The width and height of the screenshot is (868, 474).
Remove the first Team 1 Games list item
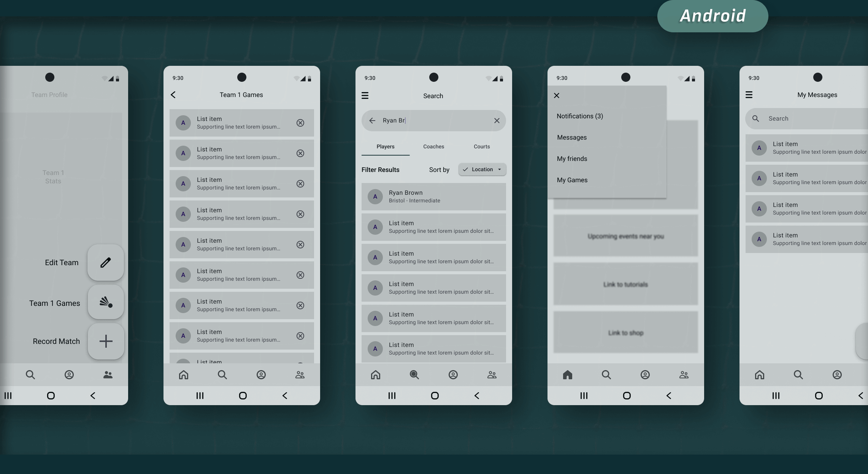pyautogui.click(x=300, y=123)
